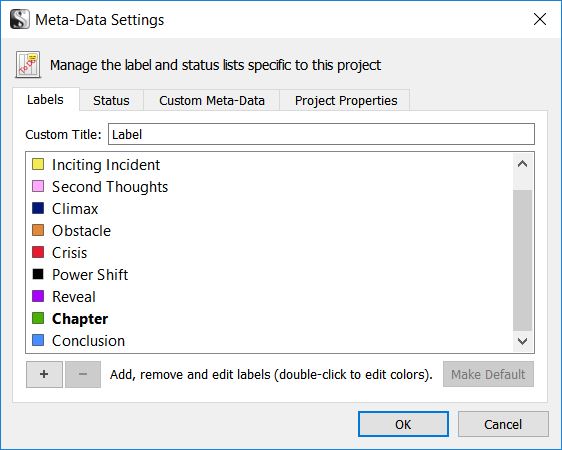Screen dimensions: 562x450
Task: Add a new label with plus button
Action: 44,374
